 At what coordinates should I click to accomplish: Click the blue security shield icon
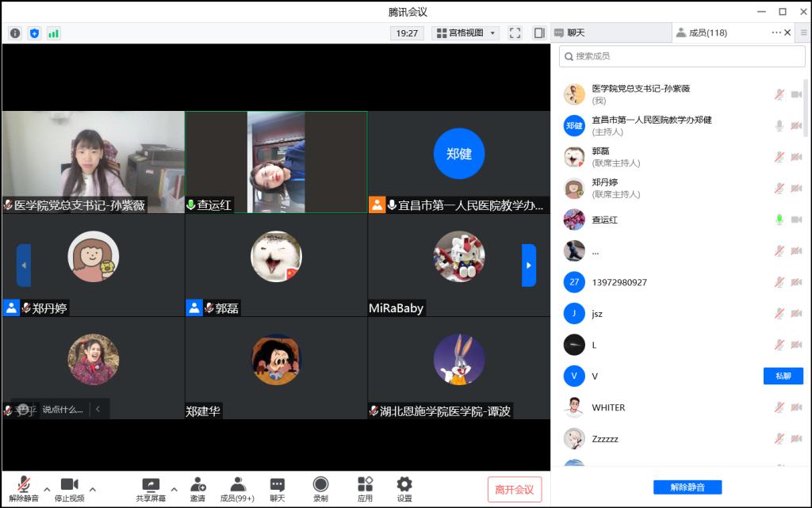point(34,33)
